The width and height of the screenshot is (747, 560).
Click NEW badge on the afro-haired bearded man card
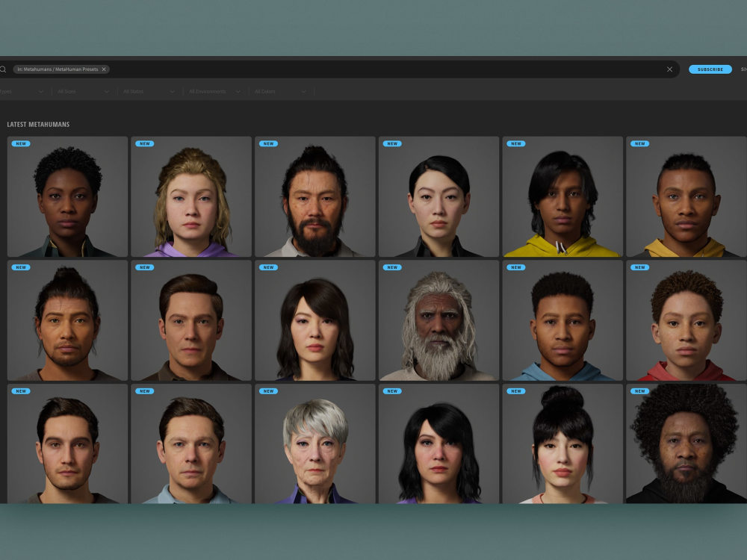pos(640,391)
